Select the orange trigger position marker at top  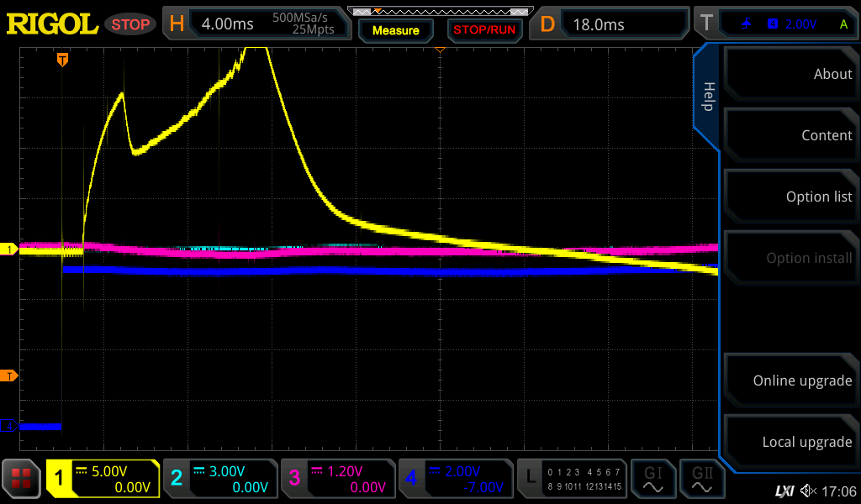point(62,60)
